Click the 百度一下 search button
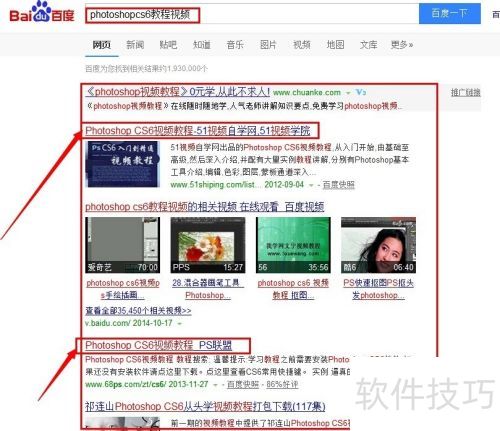 tap(449, 14)
